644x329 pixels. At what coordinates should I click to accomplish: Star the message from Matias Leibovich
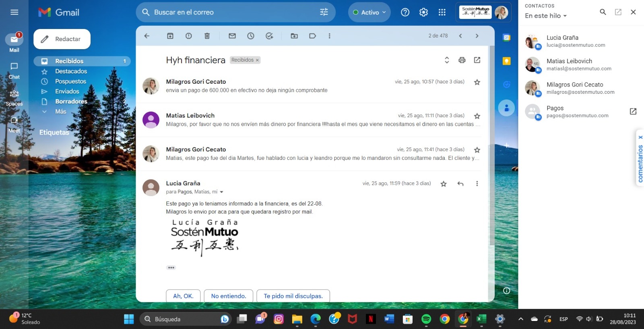pos(477,116)
